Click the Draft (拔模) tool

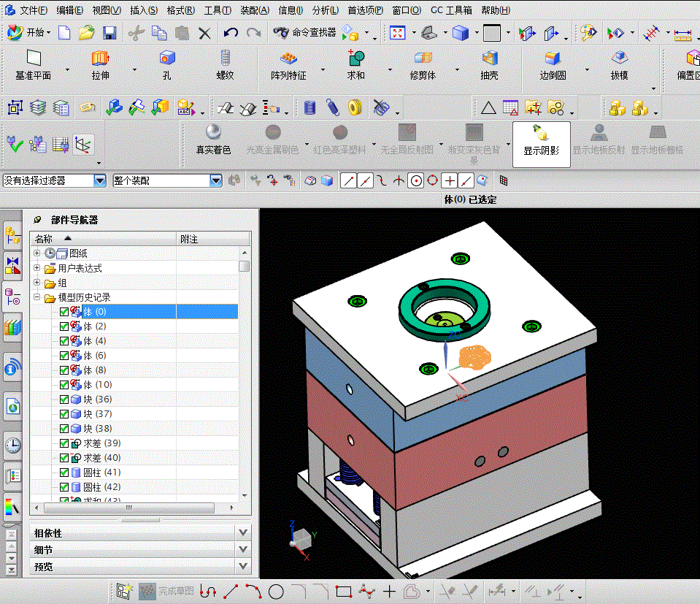[619, 66]
